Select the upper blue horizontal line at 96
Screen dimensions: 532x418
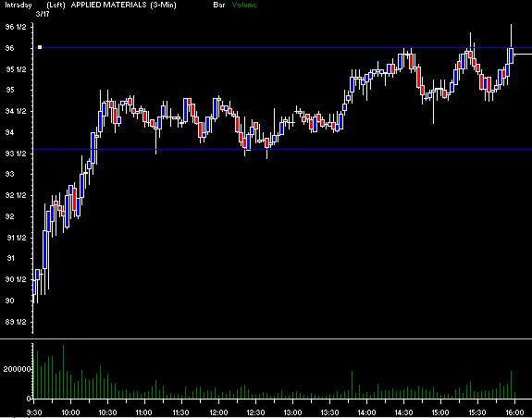282,48
